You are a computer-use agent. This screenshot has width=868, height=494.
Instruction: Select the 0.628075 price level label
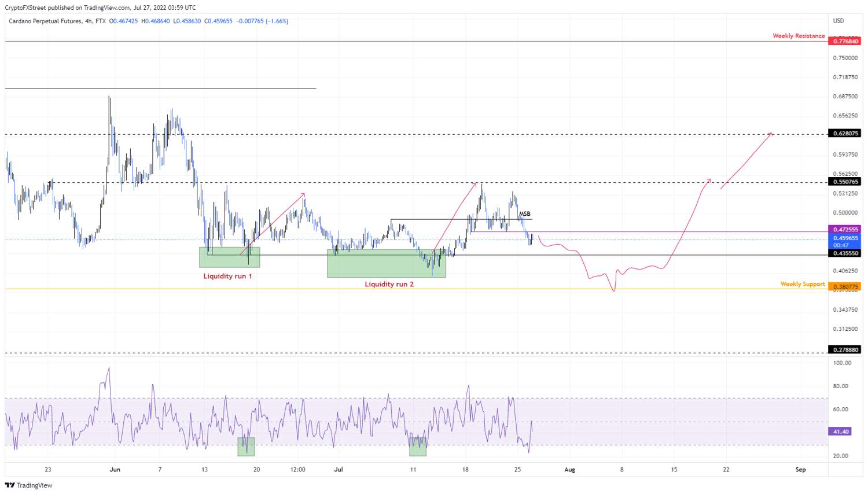[x=845, y=133]
